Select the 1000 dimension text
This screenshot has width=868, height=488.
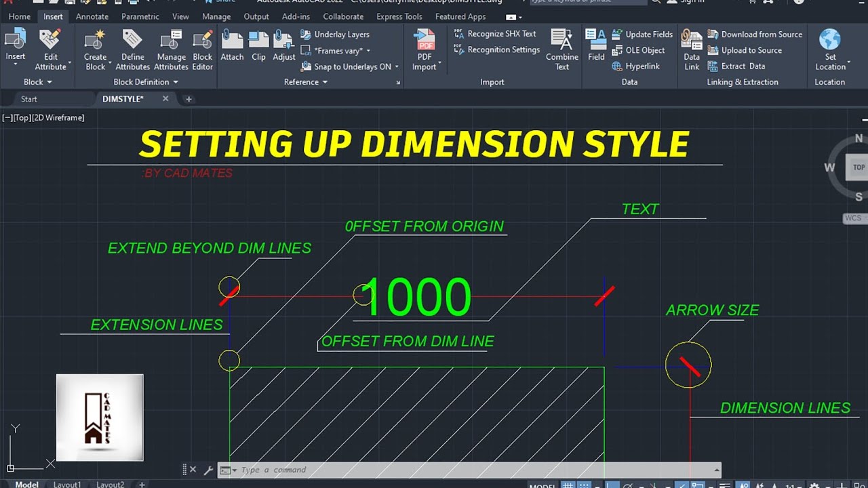click(x=416, y=298)
